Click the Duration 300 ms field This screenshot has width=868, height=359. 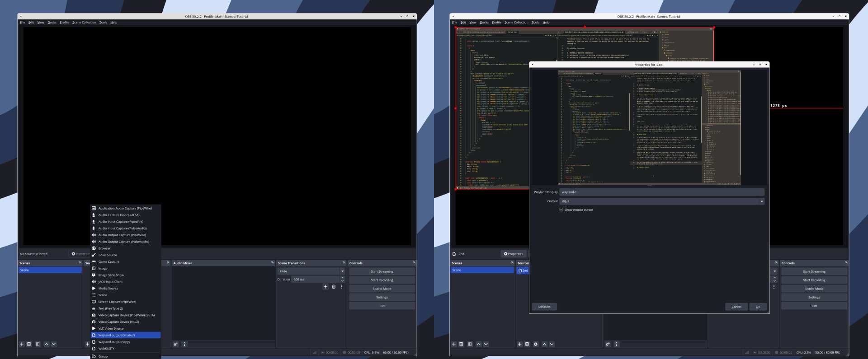[315, 280]
